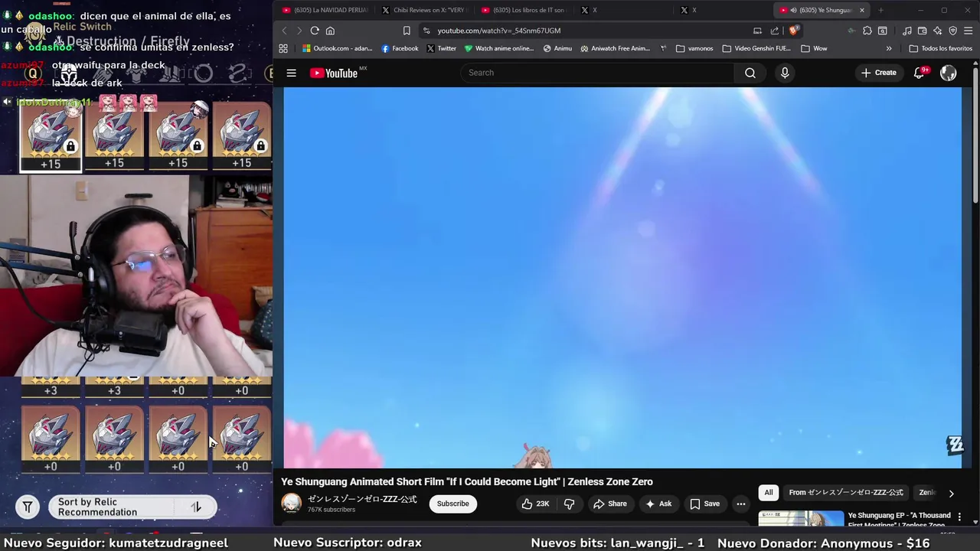Subscribe to the ZZZ channel
The height and width of the screenshot is (551, 980).
pyautogui.click(x=452, y=504)
